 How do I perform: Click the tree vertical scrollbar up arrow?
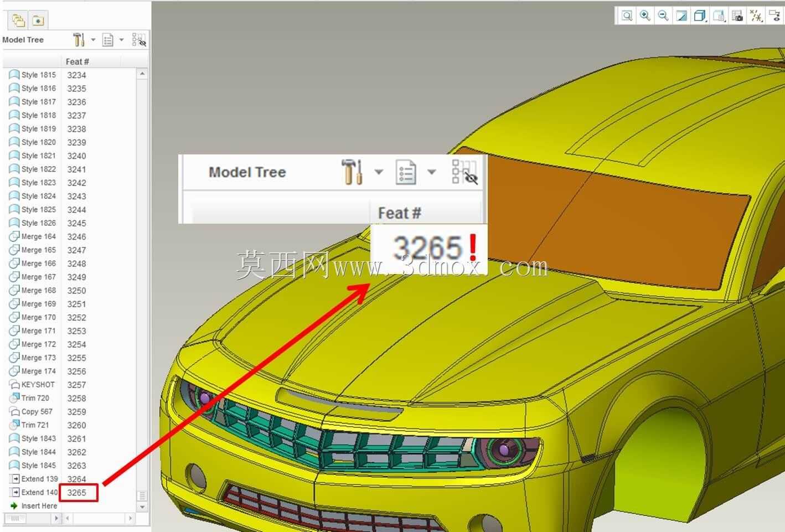pyautogui.click(x=142, y=74)
